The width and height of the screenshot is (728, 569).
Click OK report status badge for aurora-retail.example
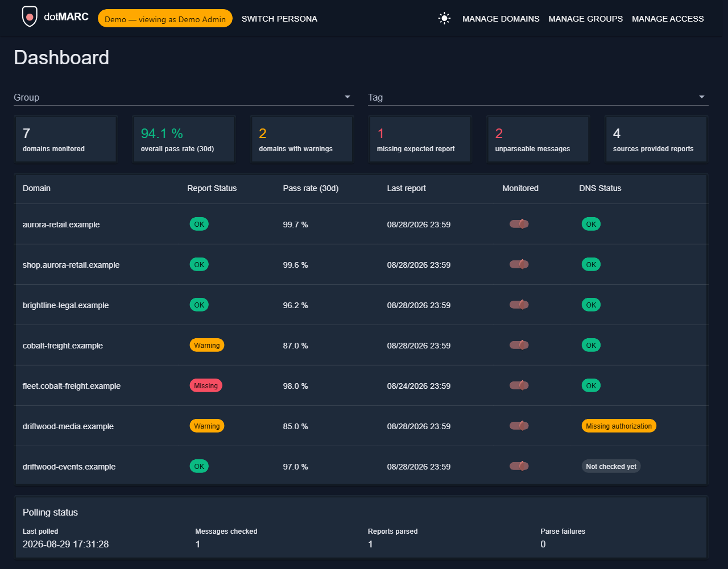pos(199,224)
